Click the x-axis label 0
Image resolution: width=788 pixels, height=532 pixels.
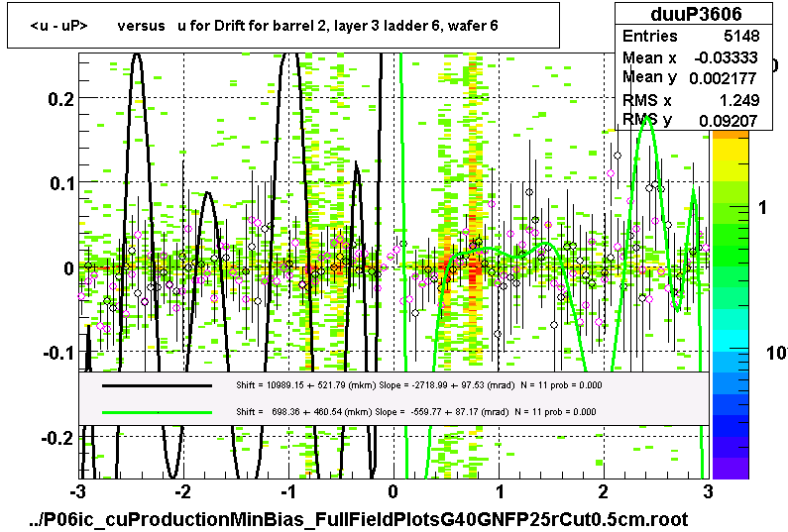(x=393, y=491)
